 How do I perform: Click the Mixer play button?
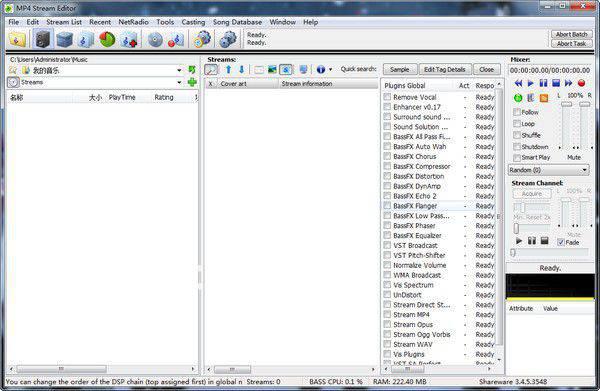point(531,83)
